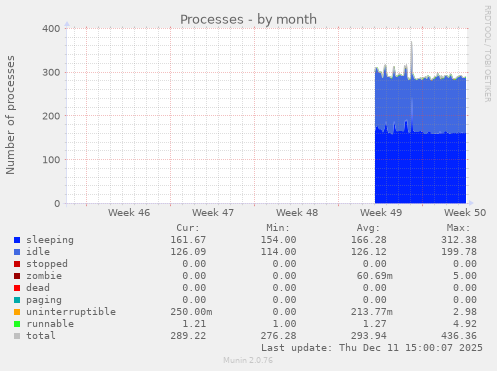Click sleeping minimum value 154.00
497x371 pixels.
278,240
